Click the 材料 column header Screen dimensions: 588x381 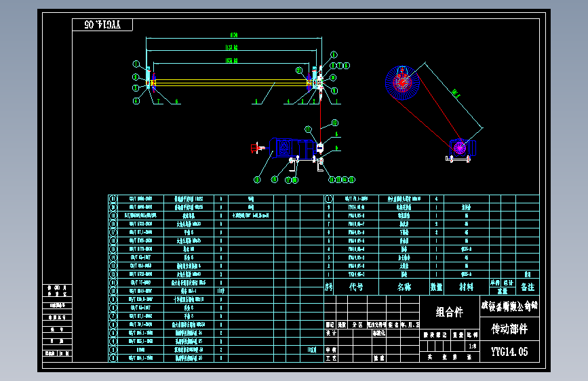466,287
